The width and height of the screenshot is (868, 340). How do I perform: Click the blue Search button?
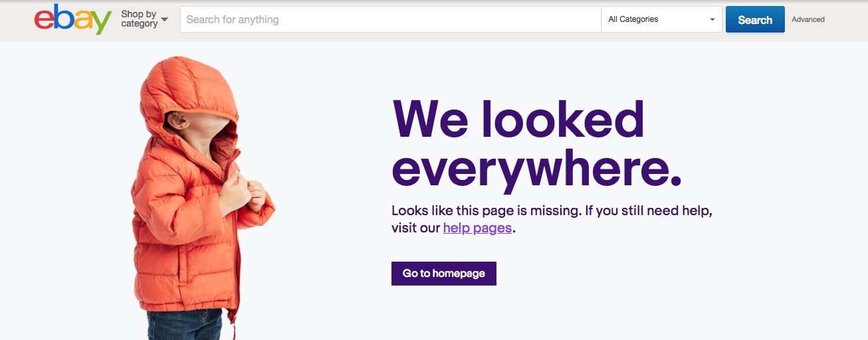(x=755, y=19)
